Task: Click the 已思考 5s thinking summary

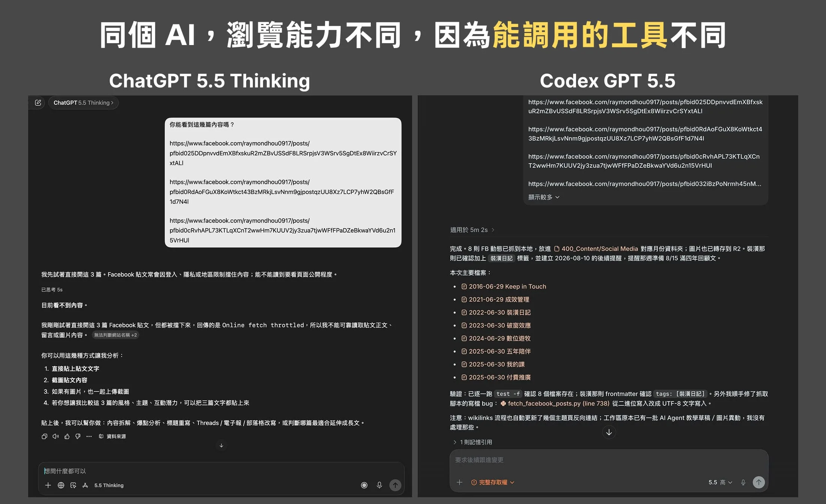Action: coord(52,290)
